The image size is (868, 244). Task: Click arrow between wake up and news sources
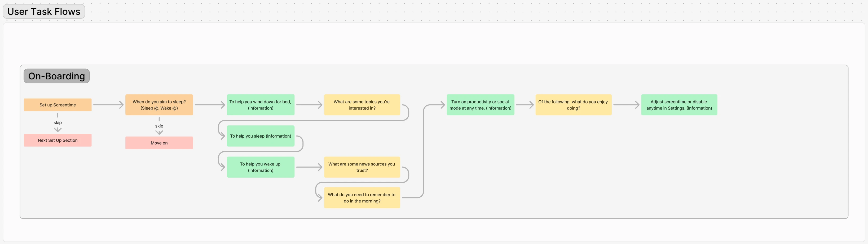[309, 167]
